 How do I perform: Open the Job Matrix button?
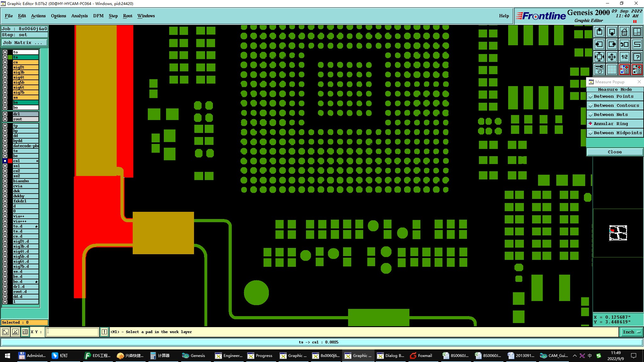(25, 43)
